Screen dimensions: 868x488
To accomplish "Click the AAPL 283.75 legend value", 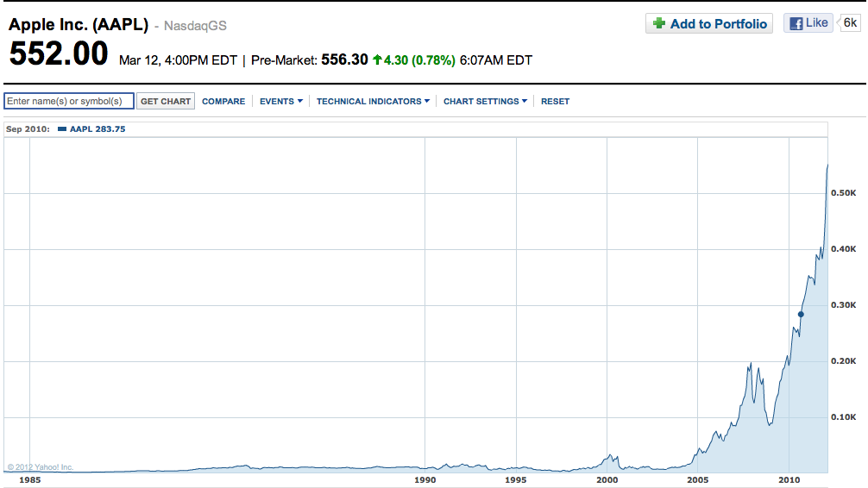I will click(97, 129).
